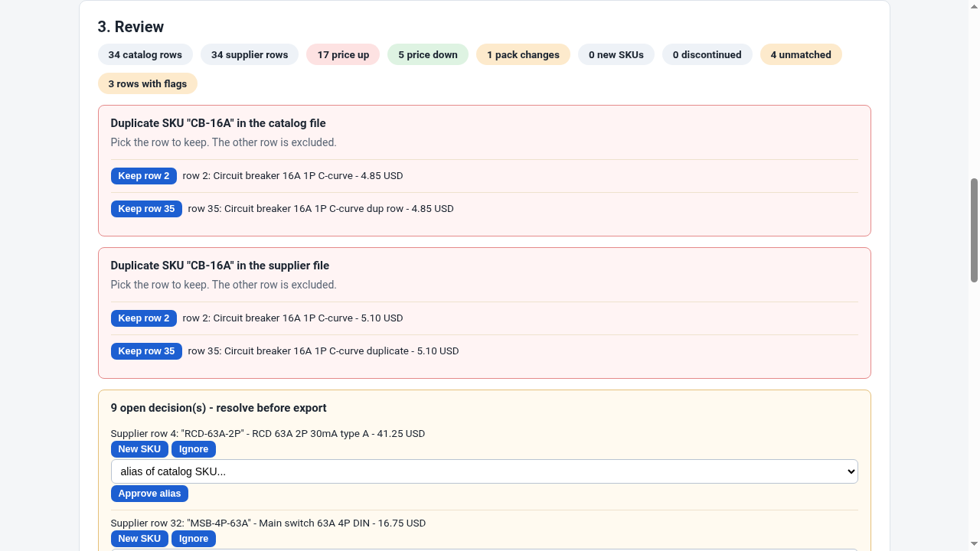This screenshot has width=980, height=551.
Task: Ignore supplier row 32 MSB-4P-63A
Action: pyautogui.click(x=194, y=539)
